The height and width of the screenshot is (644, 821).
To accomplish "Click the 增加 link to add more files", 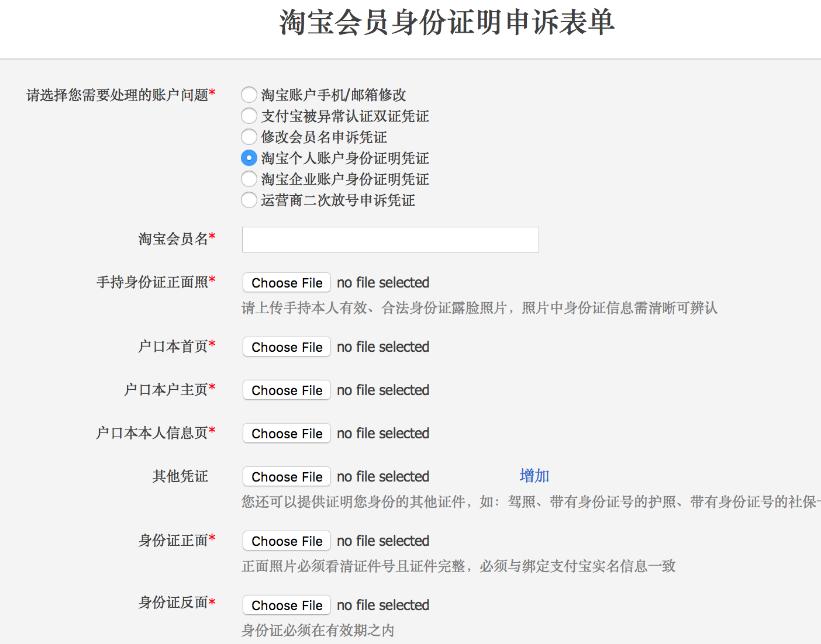I will [x=533, y=475].
